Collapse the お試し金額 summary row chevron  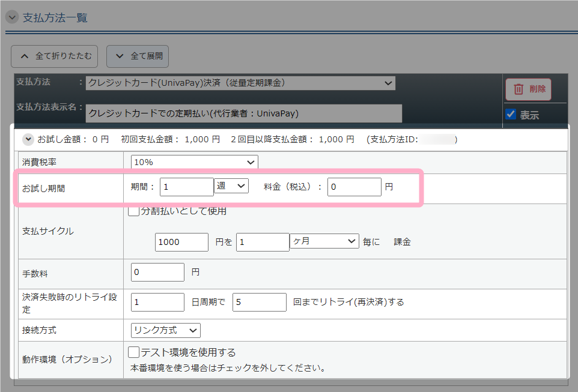[28, 139]
